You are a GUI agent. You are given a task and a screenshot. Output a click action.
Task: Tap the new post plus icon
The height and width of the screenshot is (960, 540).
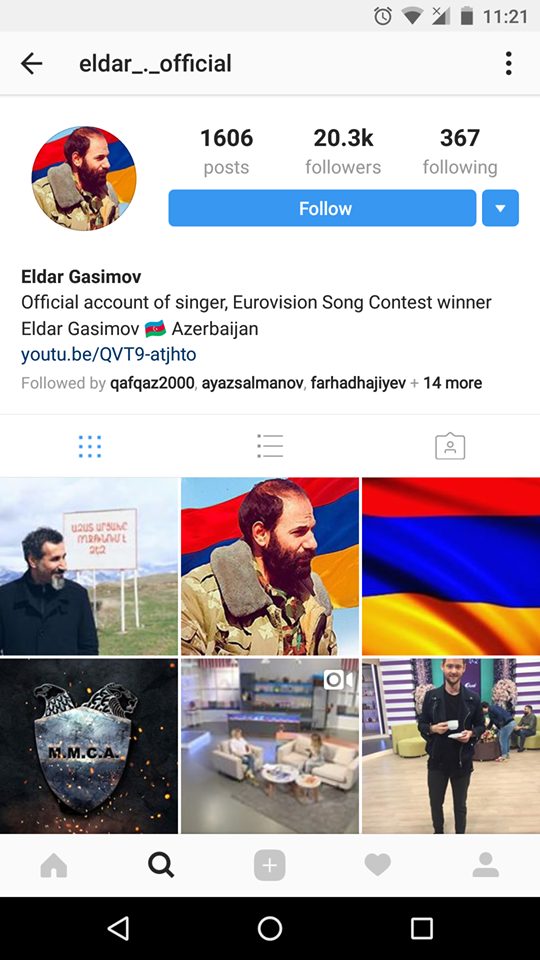269,866
